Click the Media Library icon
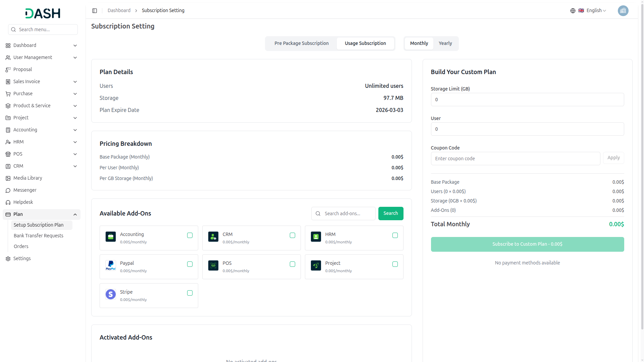This screenshot has height=362, width=644. pyautogui.click(x=8, y=178)
